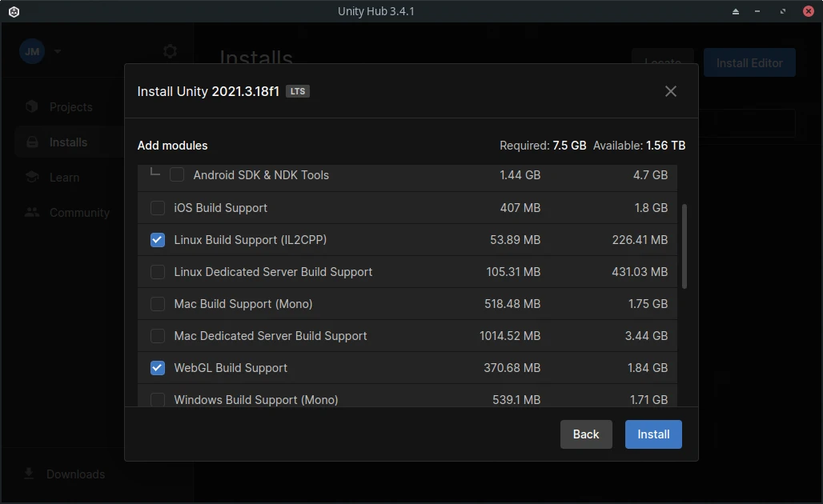Click the 431.03 MB install size
Screen dimensions: 823x504
tap(640, 272)
